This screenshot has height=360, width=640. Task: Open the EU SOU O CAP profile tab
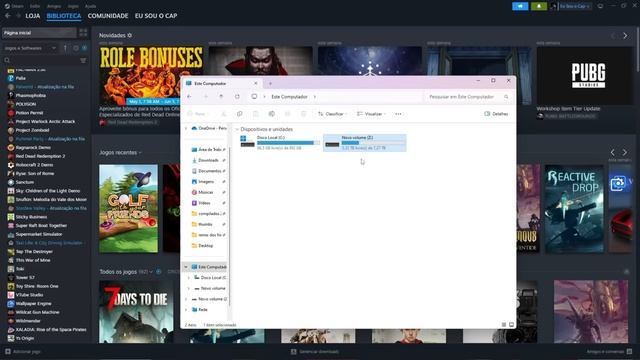(156, 16)
